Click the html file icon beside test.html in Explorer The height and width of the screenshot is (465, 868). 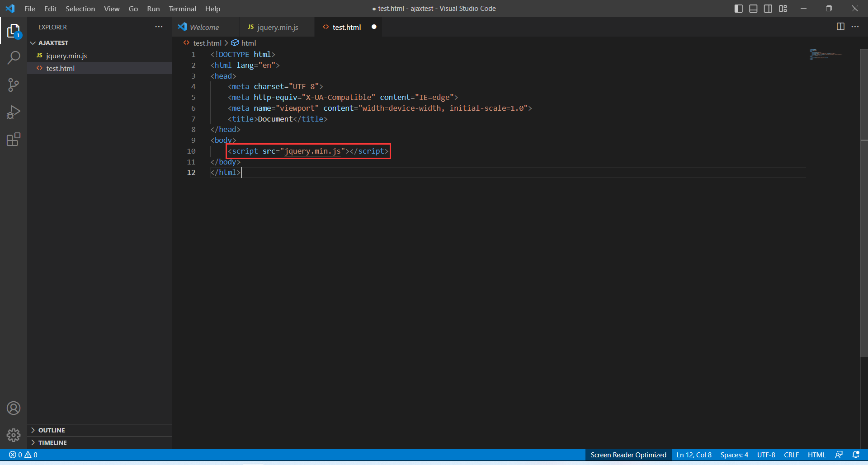(39, 68)
